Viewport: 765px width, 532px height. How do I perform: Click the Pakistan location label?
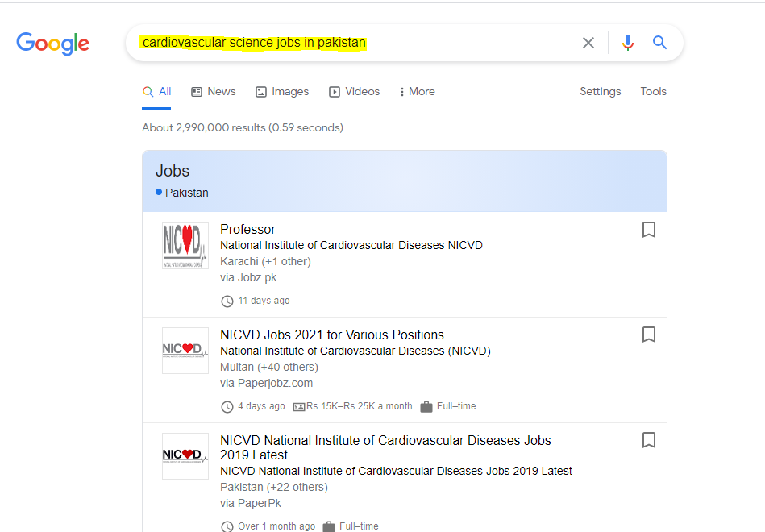tap(186, 193)
